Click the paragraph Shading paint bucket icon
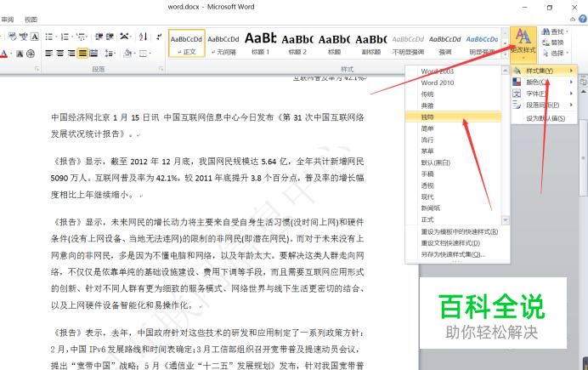This screenshot has height=370, width=588. click(127, 54)
